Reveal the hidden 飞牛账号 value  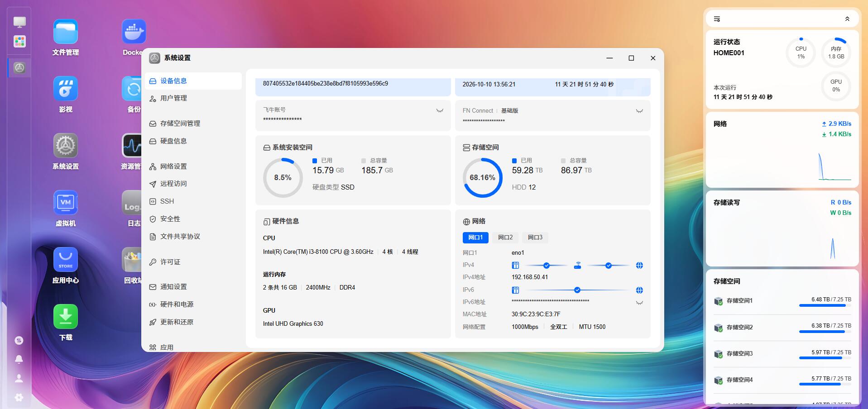click(440, 111)
